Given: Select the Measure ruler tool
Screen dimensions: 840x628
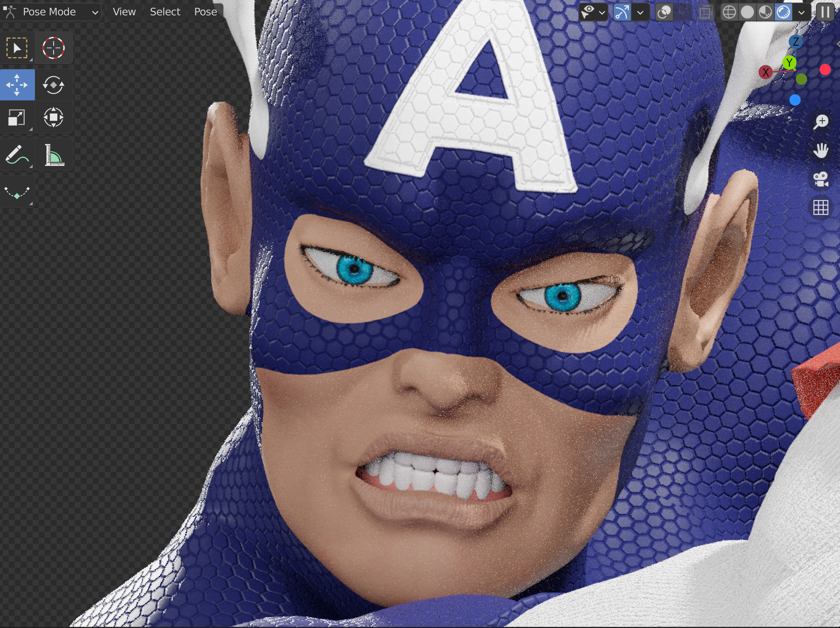Looking at the screenshot, I should [x=53, y=155].
